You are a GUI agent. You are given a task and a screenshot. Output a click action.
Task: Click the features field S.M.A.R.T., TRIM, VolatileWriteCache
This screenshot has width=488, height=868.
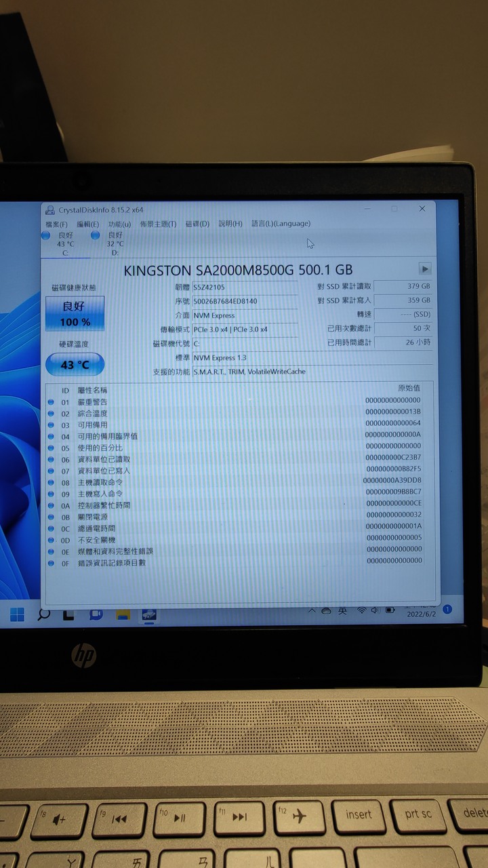(312, 372)
